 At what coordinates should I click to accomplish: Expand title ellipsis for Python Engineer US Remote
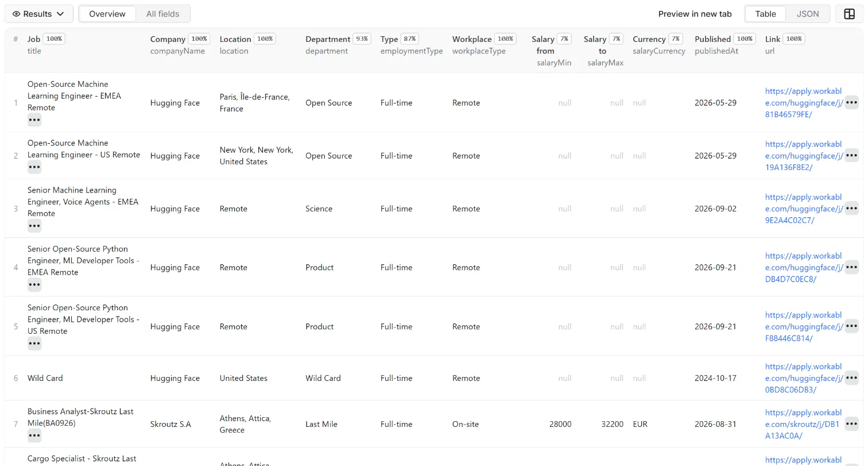(34, 344)
